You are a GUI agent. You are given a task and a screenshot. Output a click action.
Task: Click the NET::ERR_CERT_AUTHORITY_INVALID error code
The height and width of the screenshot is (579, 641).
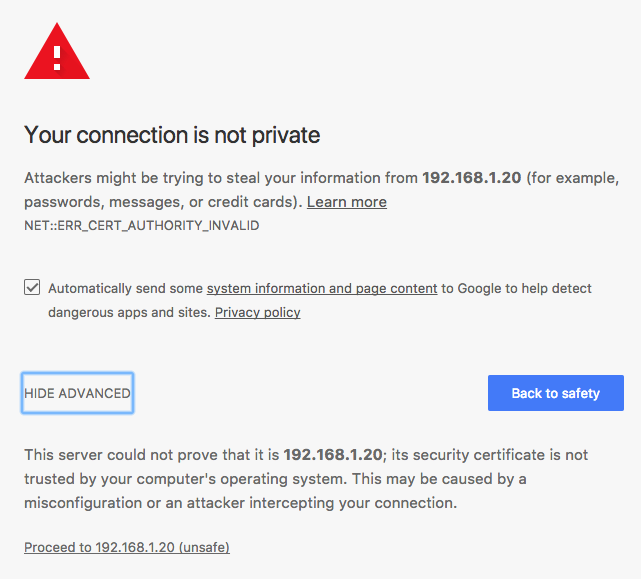(x=141, y=226)
